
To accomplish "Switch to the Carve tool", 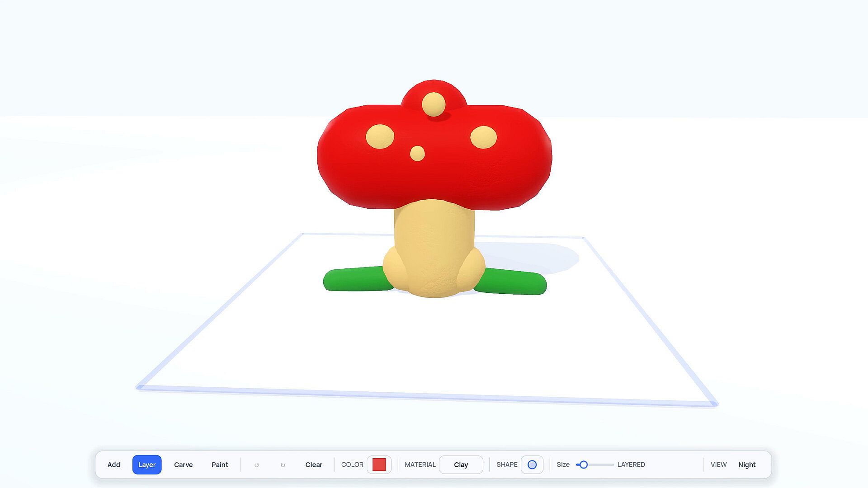I will (x=183, y=465).
